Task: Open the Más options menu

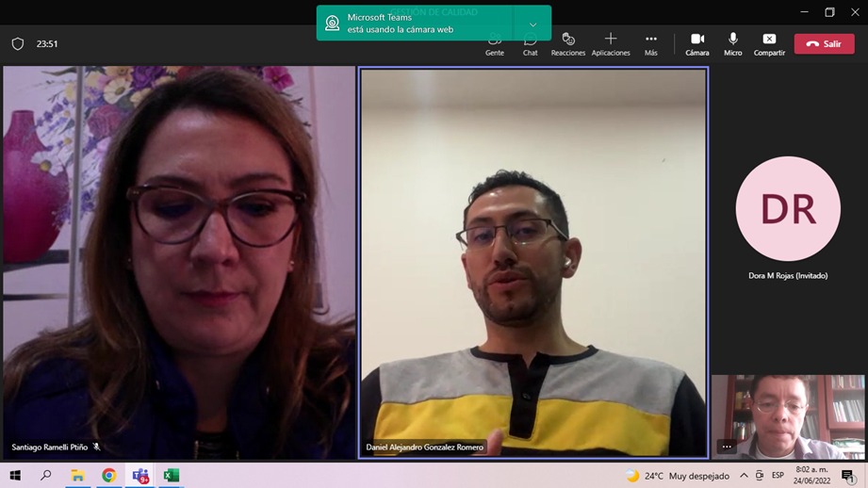Action: [651, 44]
